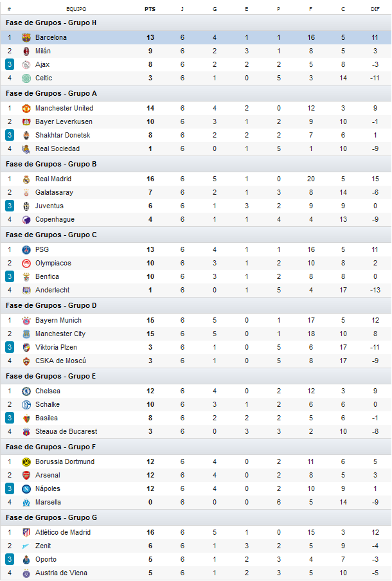Click the Barcelona club crest icon
The height and width of the screenshot is (581, 392).
(26, 37)
